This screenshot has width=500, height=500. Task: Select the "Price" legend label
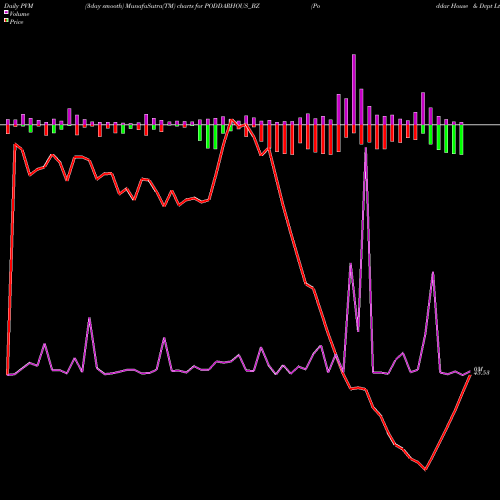click(16, 22)
